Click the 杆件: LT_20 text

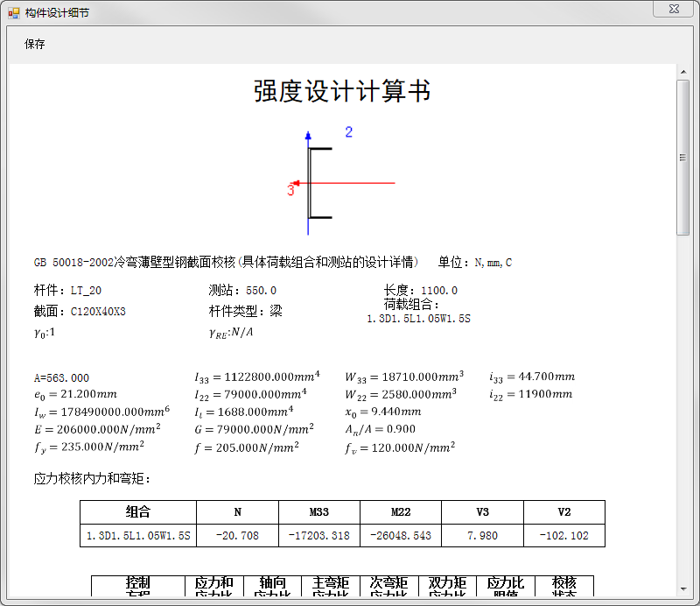67,291
